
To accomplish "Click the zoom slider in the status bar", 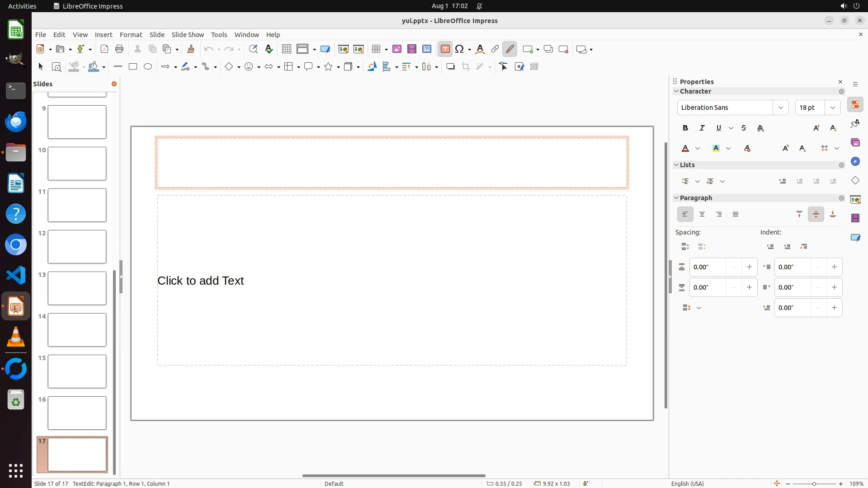I will tap(814, 483).
